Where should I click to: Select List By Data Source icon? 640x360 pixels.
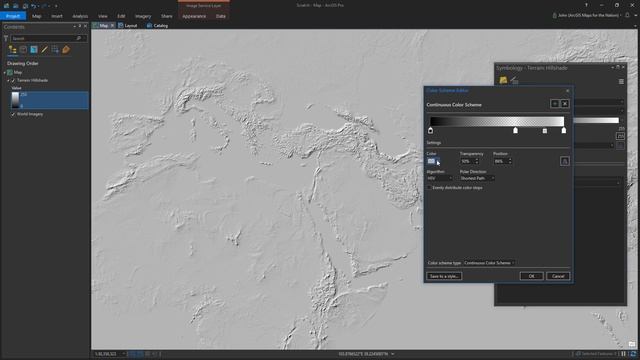pos(23,50)
